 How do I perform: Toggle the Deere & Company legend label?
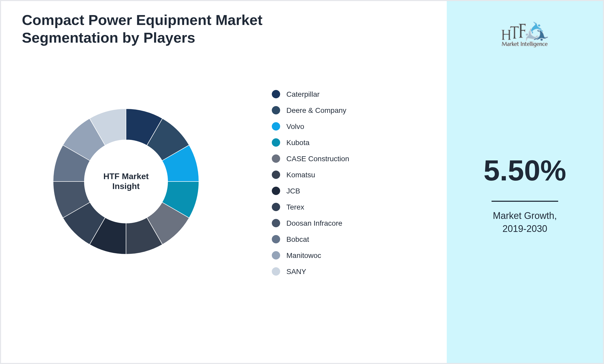316,110
